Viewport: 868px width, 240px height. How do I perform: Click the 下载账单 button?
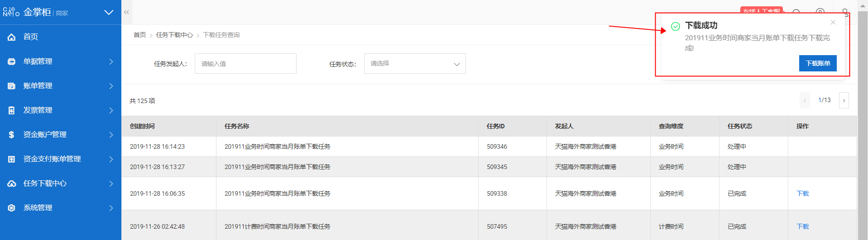point(818,63)
